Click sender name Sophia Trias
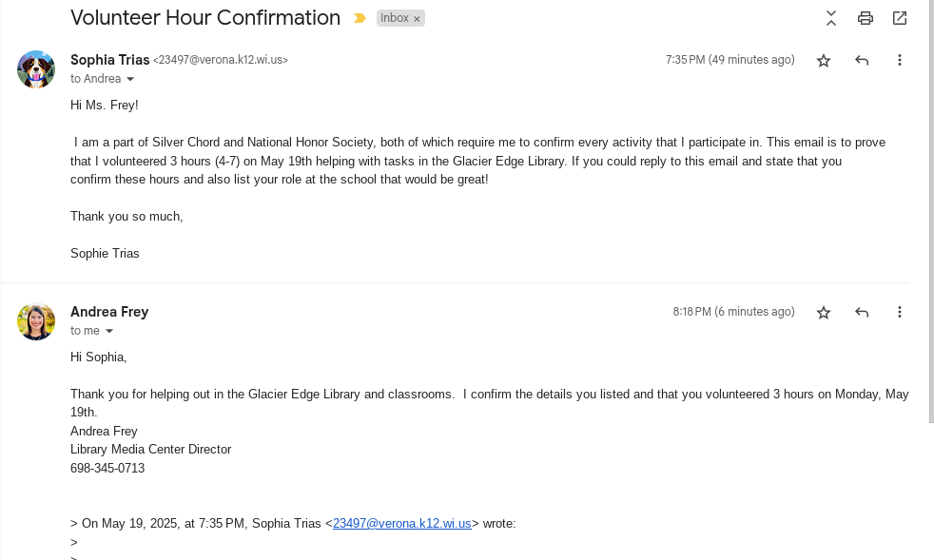This screenshot has width=934, height=560. (x=109, y=60)
